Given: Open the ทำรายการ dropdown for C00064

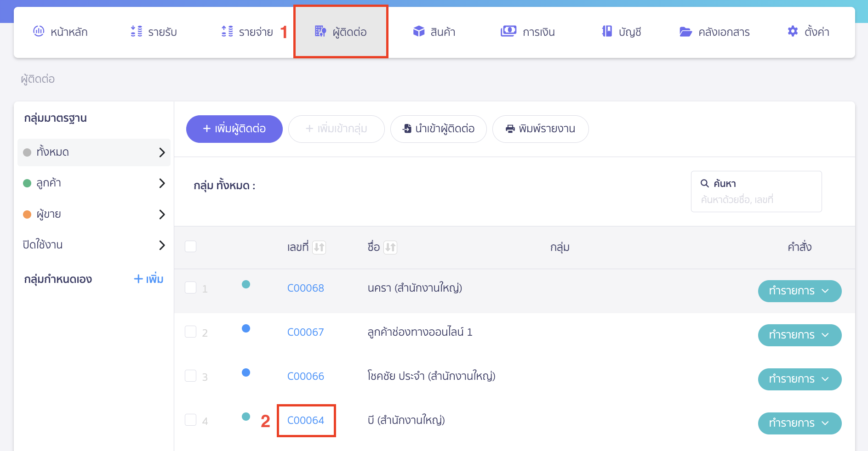Looking at the screenshot, I should 799,423.
